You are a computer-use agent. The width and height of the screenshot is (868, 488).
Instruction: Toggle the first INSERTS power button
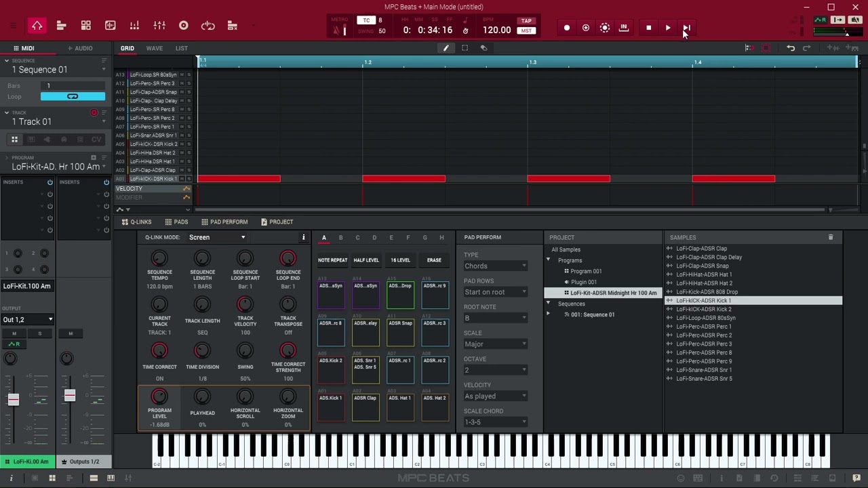pos(50,182)
